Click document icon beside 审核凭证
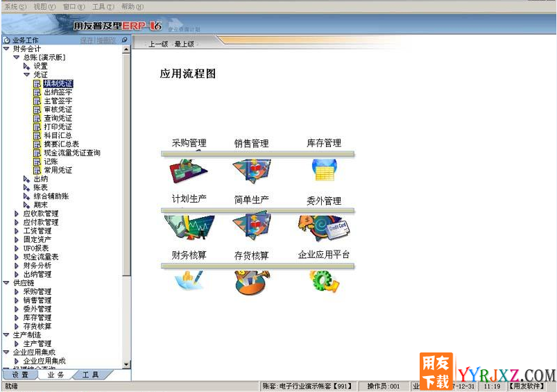This screenshot has width=557, height=392. coord(37,110)
